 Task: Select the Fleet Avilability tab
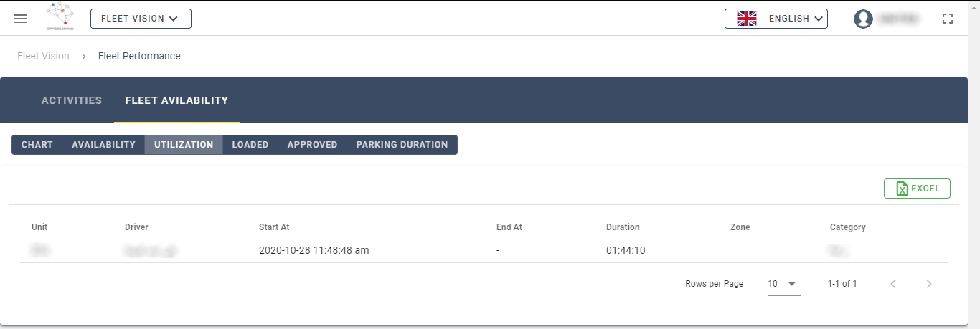click(176, 100)
